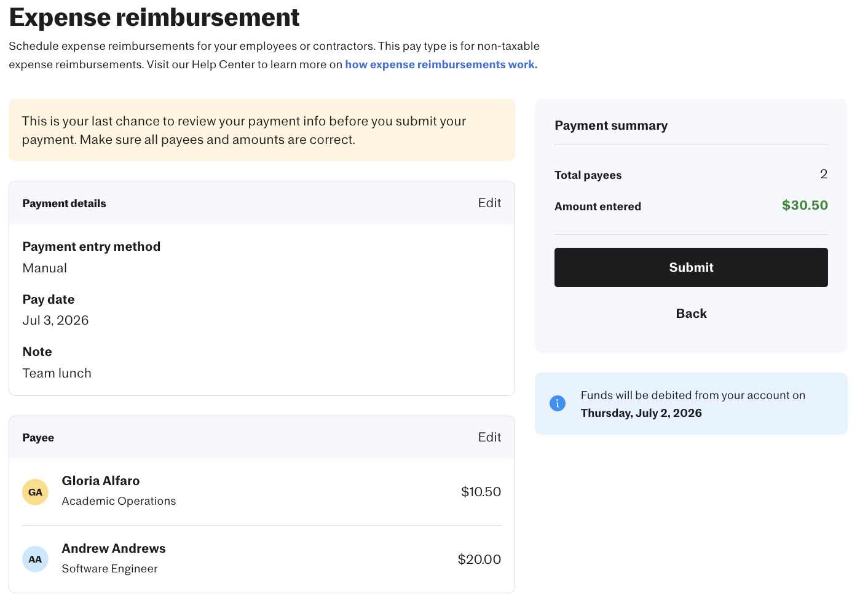
Task: Click the 'Payee' card header
Action: click(x=262, y=437)
